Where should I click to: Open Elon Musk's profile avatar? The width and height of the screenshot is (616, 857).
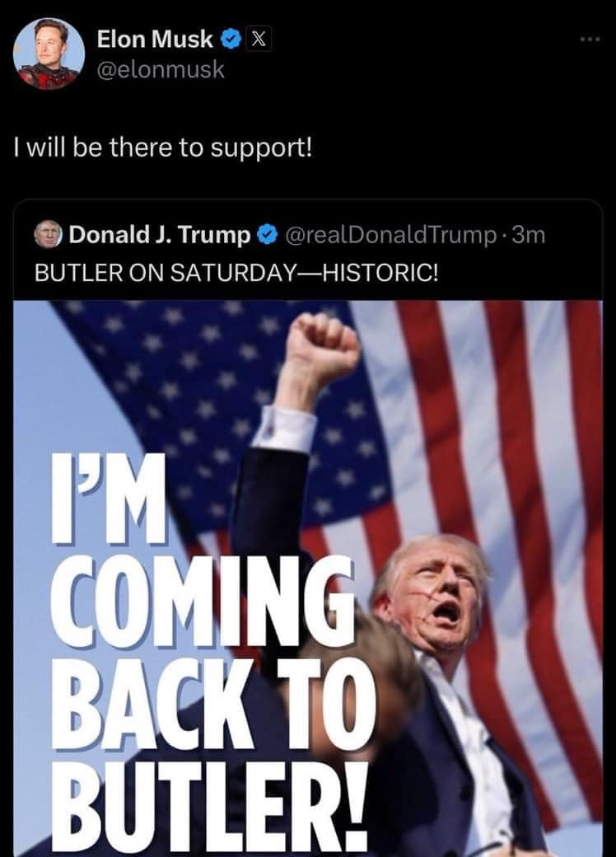click(49, 54)
